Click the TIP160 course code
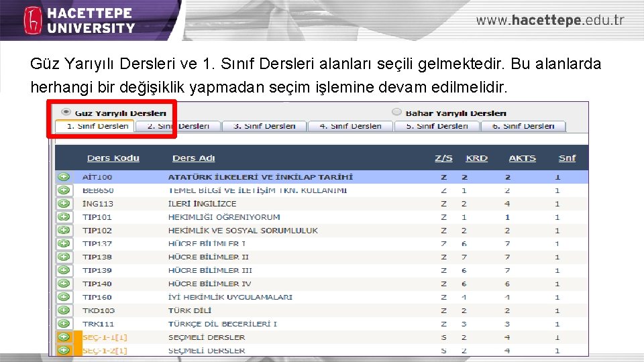This screenshot has height=362, width=644. coord(97,297)
